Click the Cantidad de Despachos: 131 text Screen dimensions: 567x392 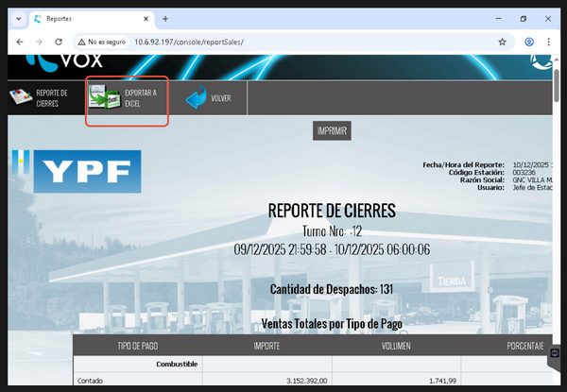(x=332, y=289)
